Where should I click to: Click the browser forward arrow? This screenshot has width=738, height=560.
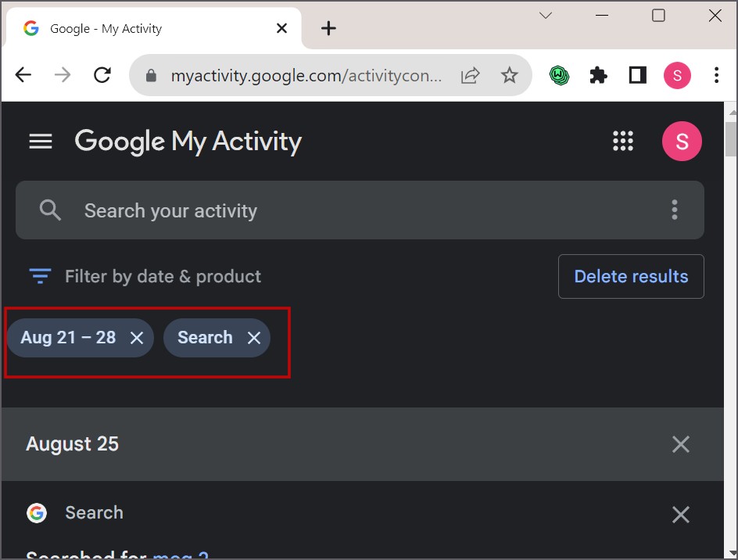click(x=62, y=75)
